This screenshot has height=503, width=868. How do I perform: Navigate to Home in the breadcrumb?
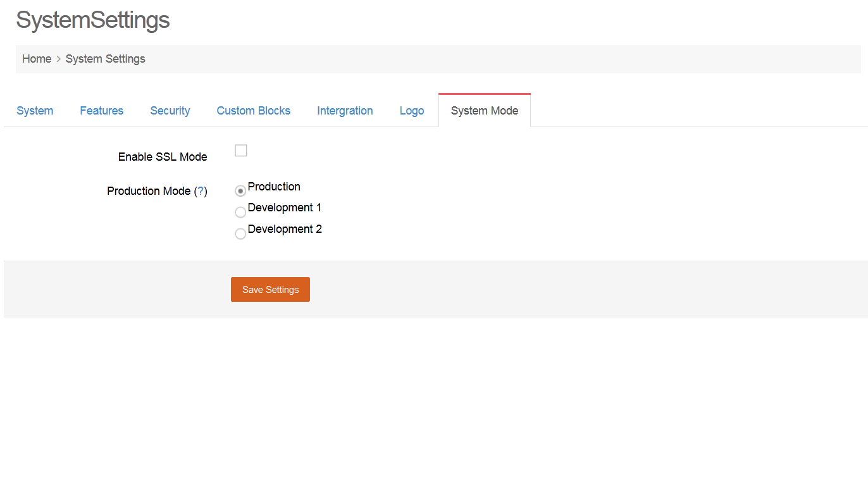[x=37, y=59]
